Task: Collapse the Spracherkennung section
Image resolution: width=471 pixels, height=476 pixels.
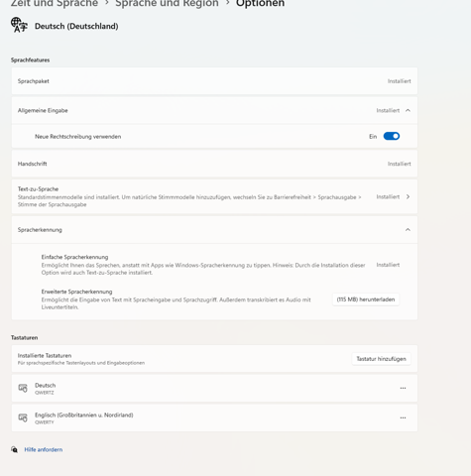Action: coord(408,230)
